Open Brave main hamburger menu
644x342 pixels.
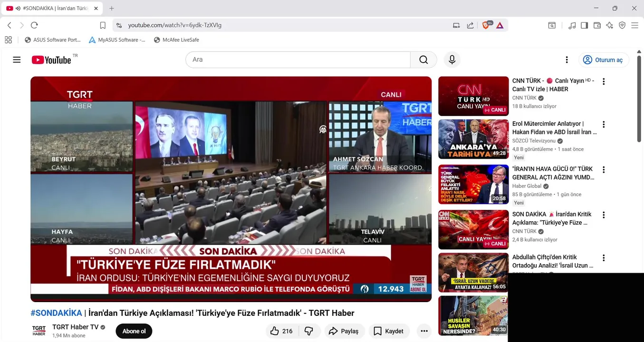tap(634, 25)
